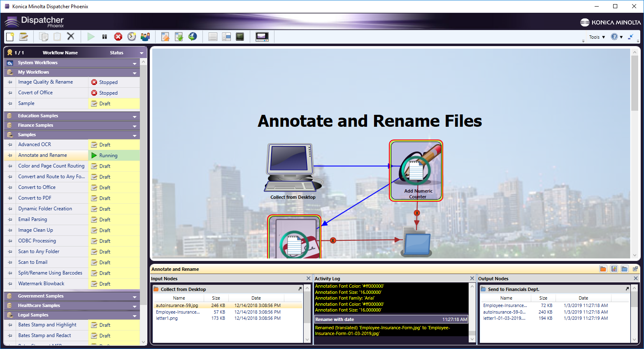Pop out the details panel with the arrow icon
644x349 pixels.
click(x=635, y=269)
